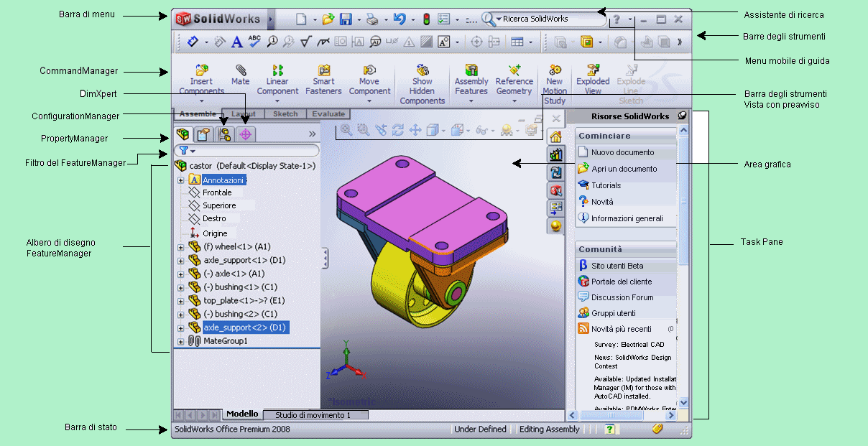Click the Sito utenti Beta link

click(x=617, y=266)
